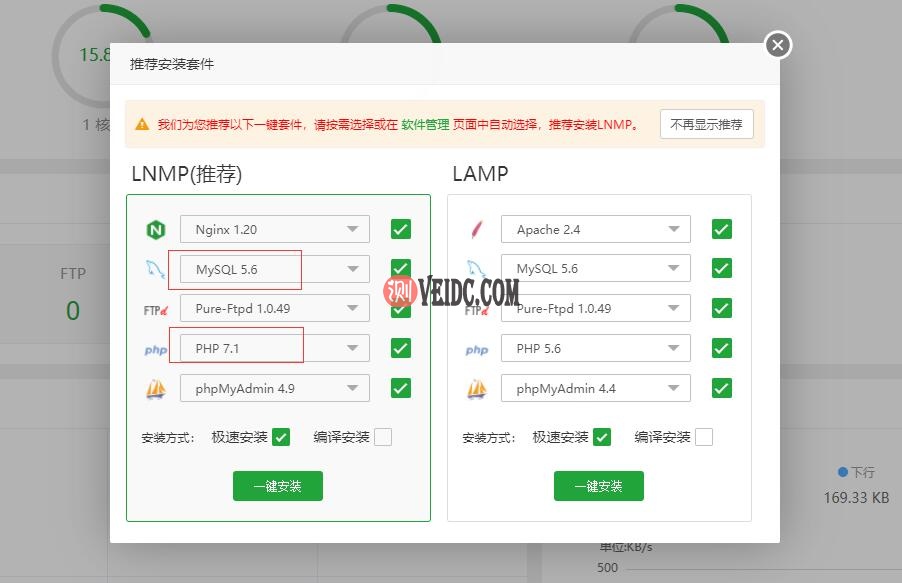Click the Pure-Ftpd icon in LNMP column
Image resolution: width=902 pixels, height=583 pixels.
pos(155,308)
